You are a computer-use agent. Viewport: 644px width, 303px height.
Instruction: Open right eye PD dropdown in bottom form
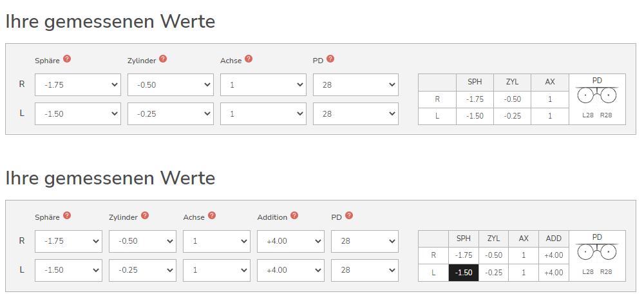[365, 241]
